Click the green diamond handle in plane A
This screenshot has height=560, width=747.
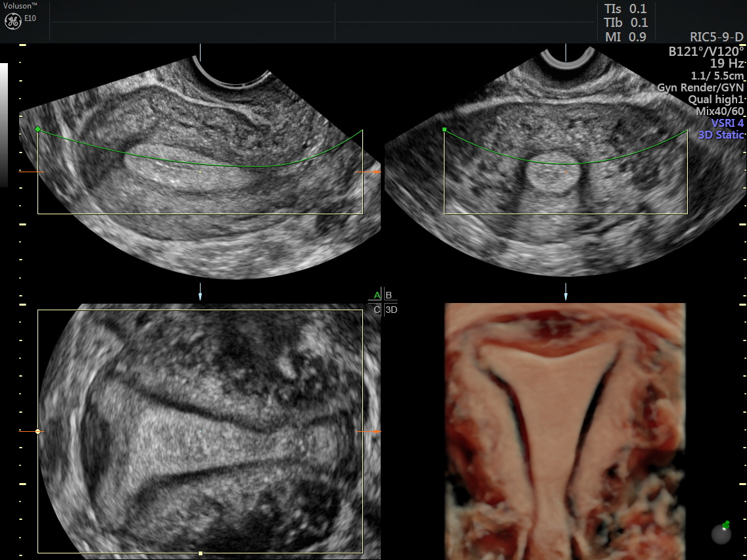[x=37, y=129]
